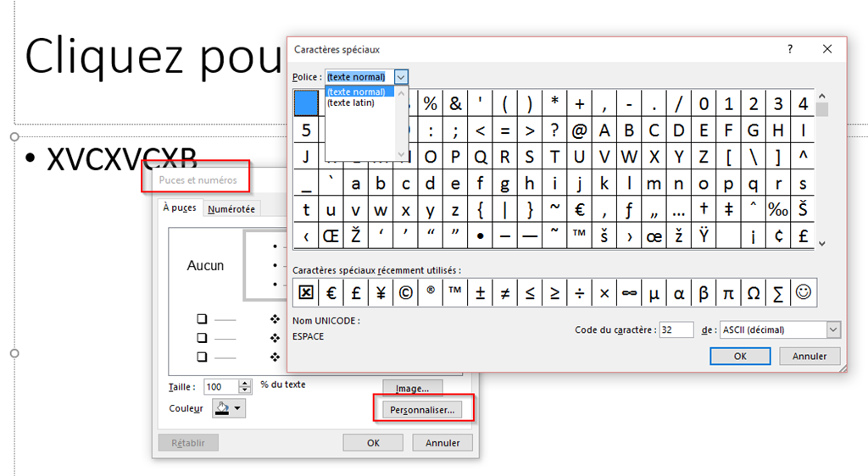Pick the plus-minus ± symbol
868x476 pixels.
point(480,292)
